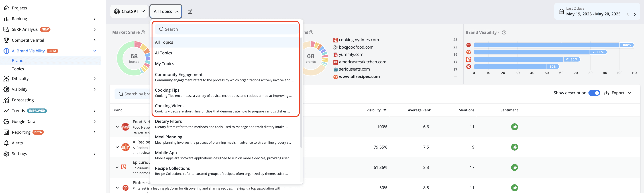The height and width of the screenshot is (193, 644).
Task: Click the Epicurious row sentiment thumbs-up icon
Action: click(514, 167)
